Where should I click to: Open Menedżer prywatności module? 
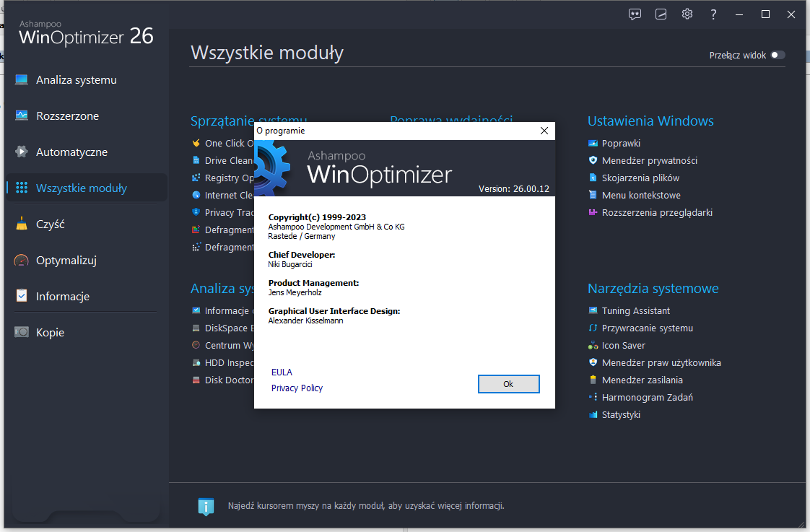(649, 161)
